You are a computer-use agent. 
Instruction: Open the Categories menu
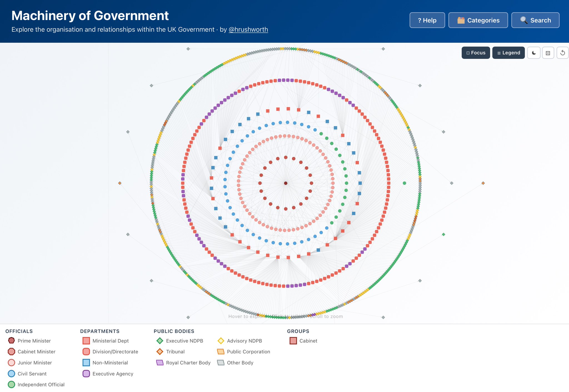click(x=478, y=20)
